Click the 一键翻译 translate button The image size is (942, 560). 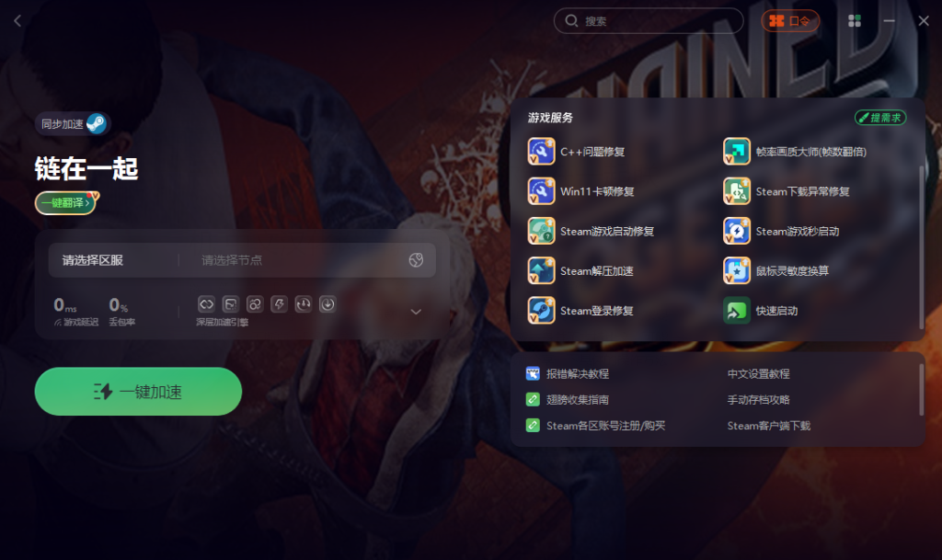[x=66, y=203]
